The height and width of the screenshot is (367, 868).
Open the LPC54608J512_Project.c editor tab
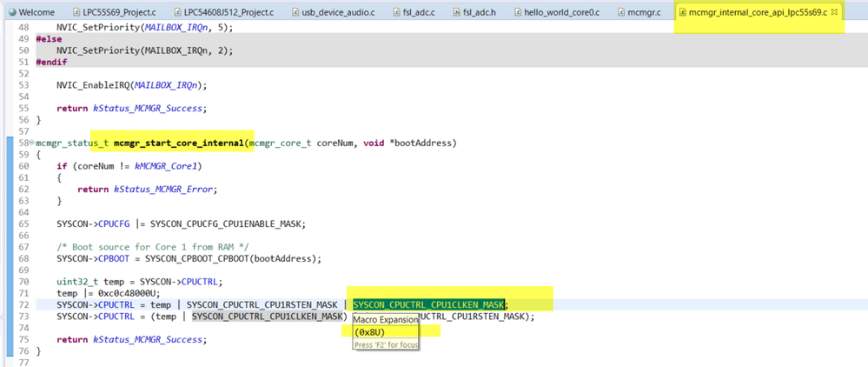click(223, 13)
